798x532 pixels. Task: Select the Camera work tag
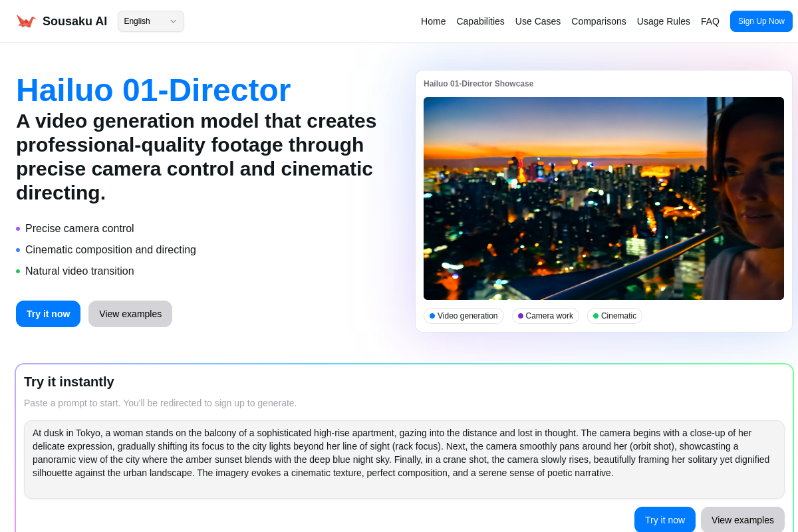[x=545, y=316]
